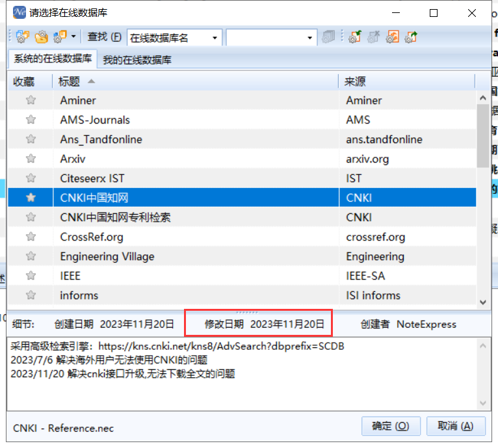Select the Engineering Village database title
Screen dimensions: 498x448
(x=107, y=256)
